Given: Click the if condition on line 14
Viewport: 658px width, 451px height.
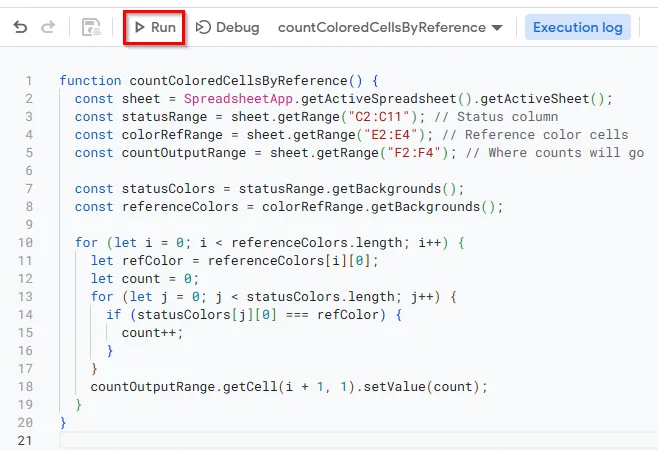Looking at the screenshot, I should pyautogui.click(x=258, y=315).
